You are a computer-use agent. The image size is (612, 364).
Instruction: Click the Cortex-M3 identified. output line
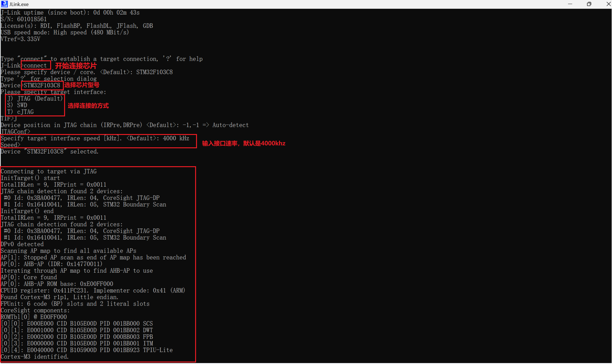[35, 357]
